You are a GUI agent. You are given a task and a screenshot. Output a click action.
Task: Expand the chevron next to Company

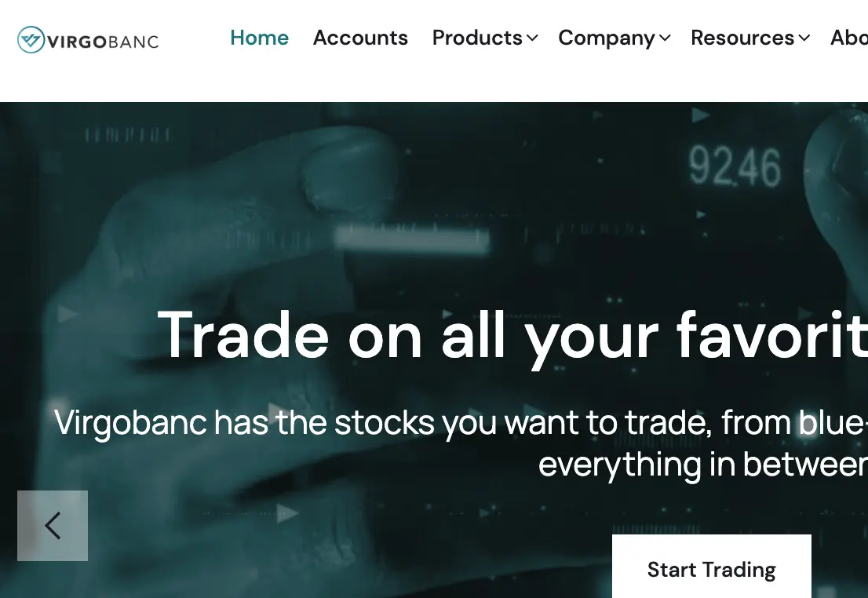pos(665,38)
